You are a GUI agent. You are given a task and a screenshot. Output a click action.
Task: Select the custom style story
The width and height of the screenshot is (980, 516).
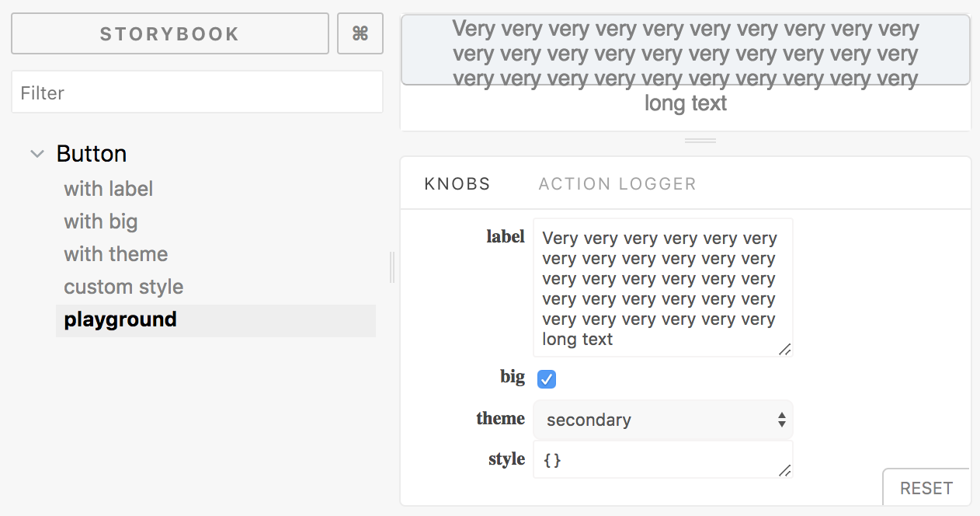point(123,286)
